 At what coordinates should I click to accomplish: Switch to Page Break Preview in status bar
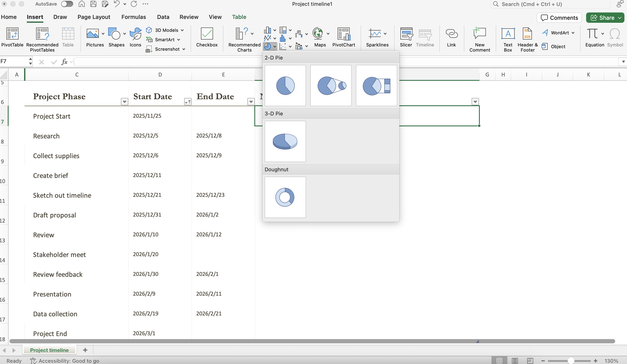click(x=530, y=361)
